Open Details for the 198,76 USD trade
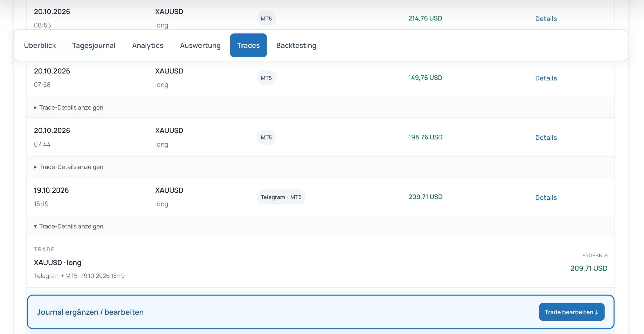644x334 pixels. (x=546, y=138)
